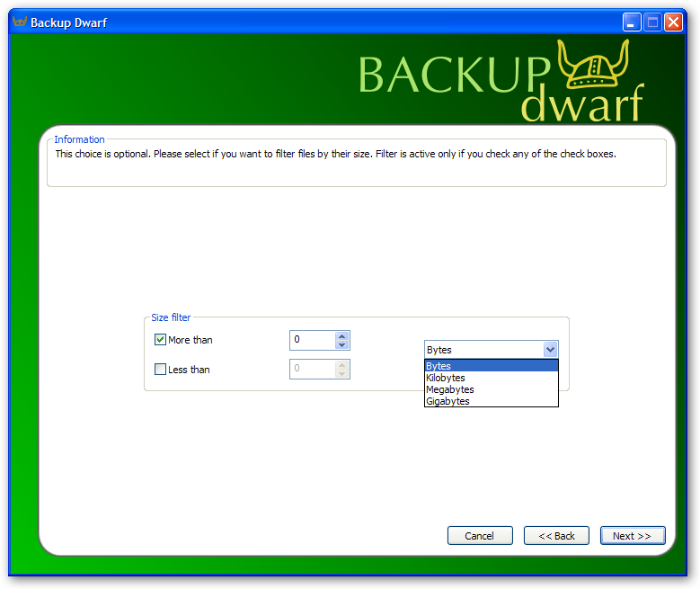
Task: Minimize the Backup Dwarf window
Action: point(631,22)
